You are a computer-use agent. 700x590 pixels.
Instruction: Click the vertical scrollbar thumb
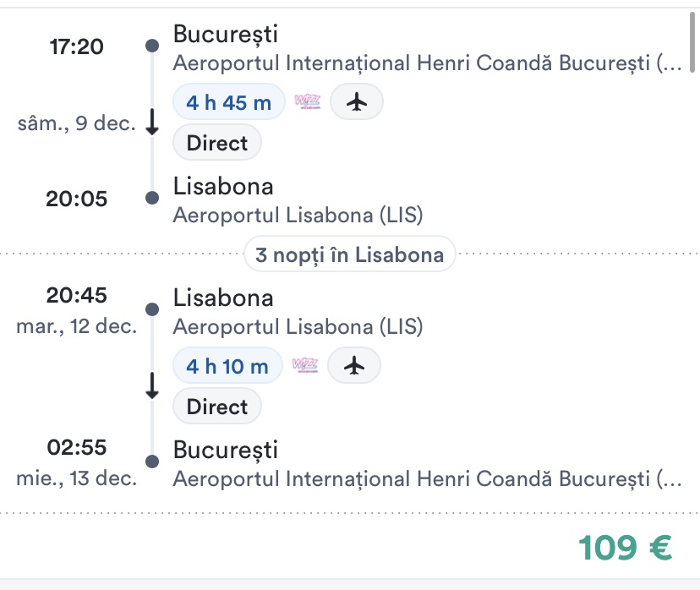[693, 44]
